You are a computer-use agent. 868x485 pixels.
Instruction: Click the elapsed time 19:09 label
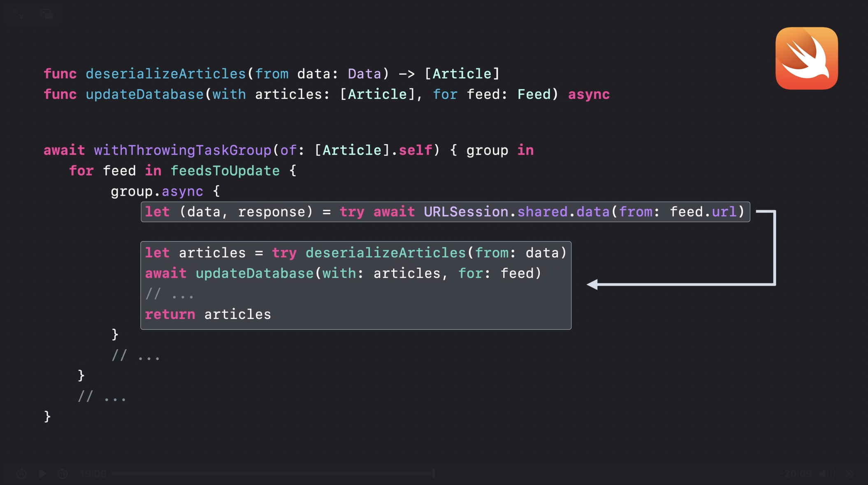coord(93,474)
